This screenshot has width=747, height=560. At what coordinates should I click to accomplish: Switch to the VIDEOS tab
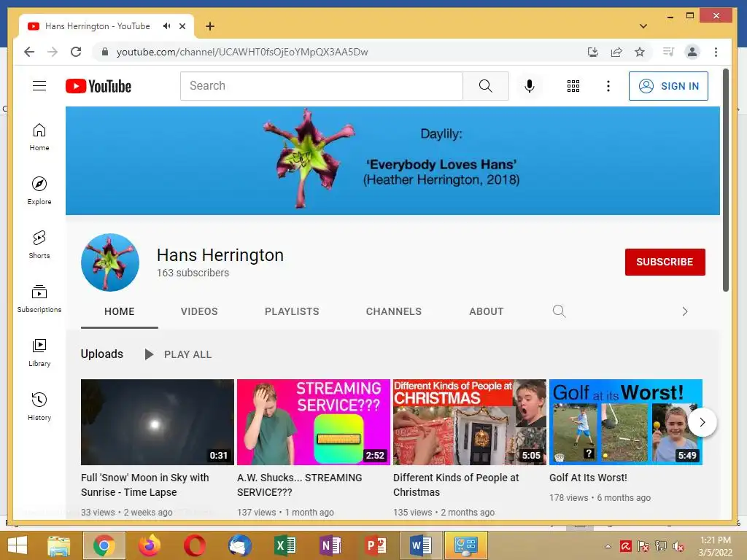pos(199,312)
